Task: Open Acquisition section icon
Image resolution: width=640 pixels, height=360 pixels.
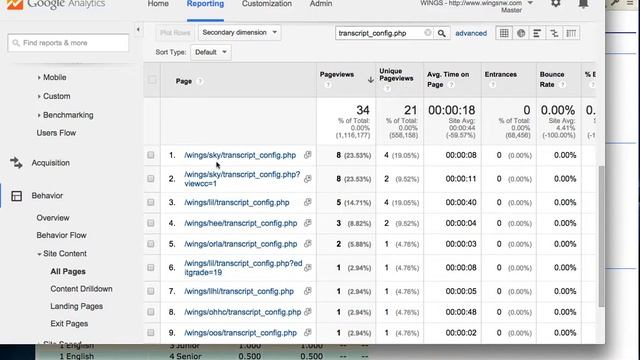Action: click(x=16, y=162)
